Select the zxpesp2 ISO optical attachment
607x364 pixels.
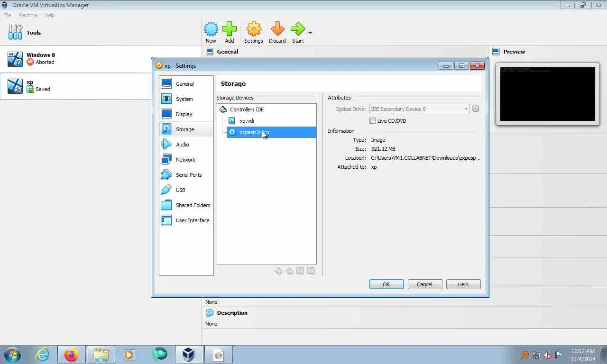point(272,132)
